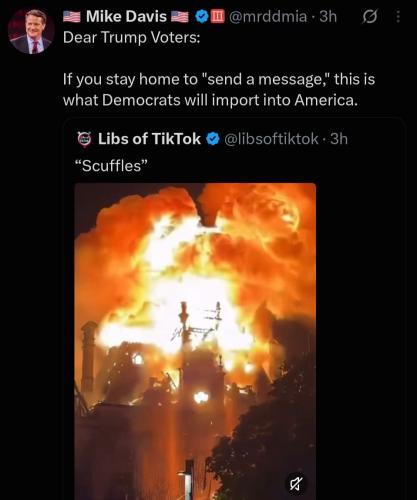Click the Mike Davis display name
Viewport: 417px width, 500px height.
126,16
